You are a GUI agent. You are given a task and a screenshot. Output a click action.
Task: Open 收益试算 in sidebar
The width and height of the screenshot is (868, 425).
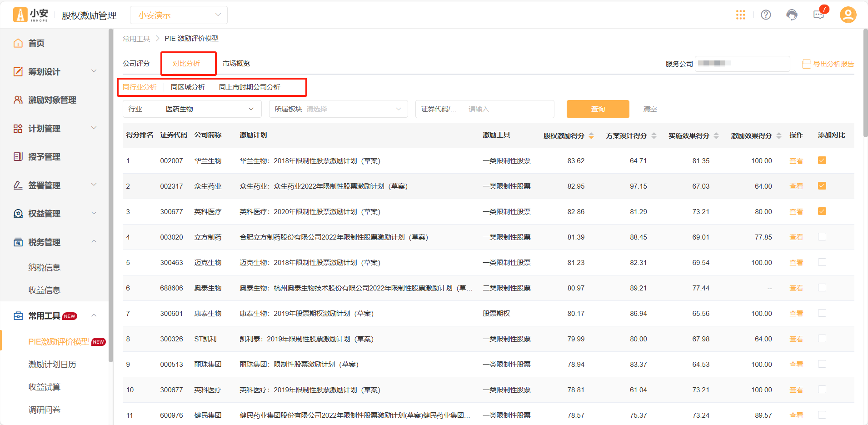click(44, 387)
